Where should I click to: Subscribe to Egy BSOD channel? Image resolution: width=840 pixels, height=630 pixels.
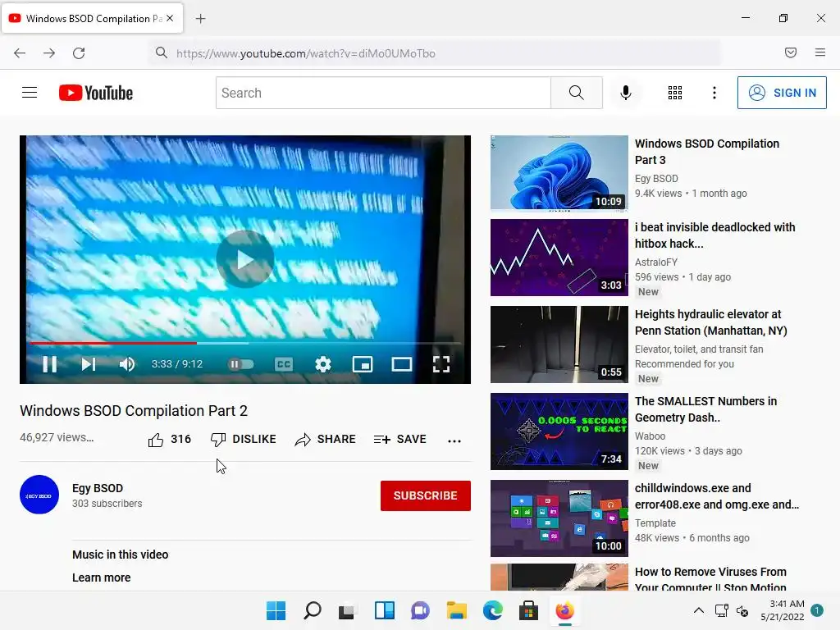pos(426,495)
